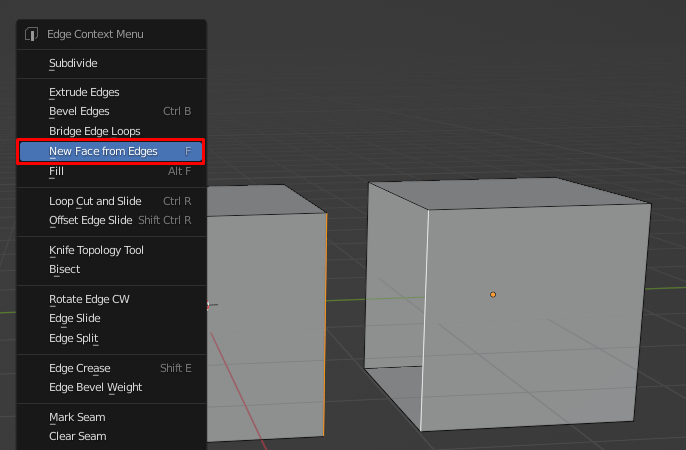Select New Face from Edges
The width and height of the screenshot is (686, 450).
point(103,151)
